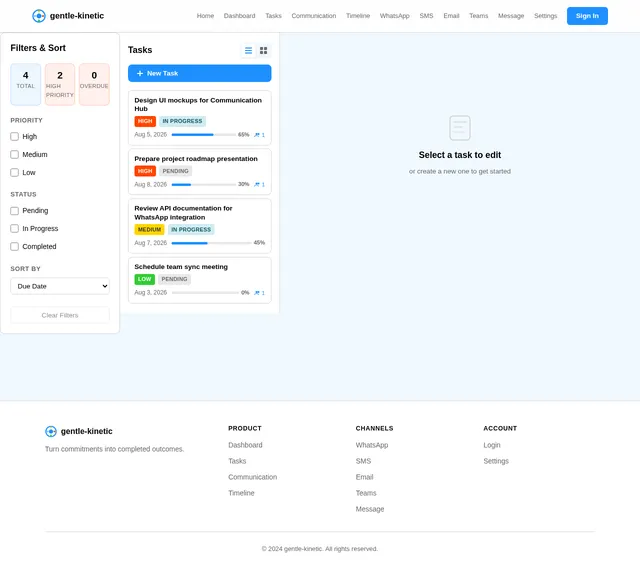Click the document icon above Select a task
The image size is (640, 566).
click(460, 128)
